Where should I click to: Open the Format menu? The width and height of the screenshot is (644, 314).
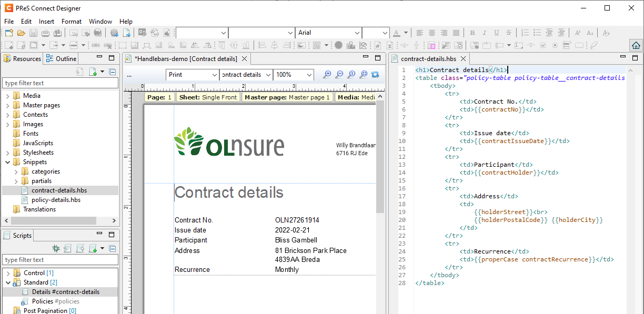click(x=71, y=21)
